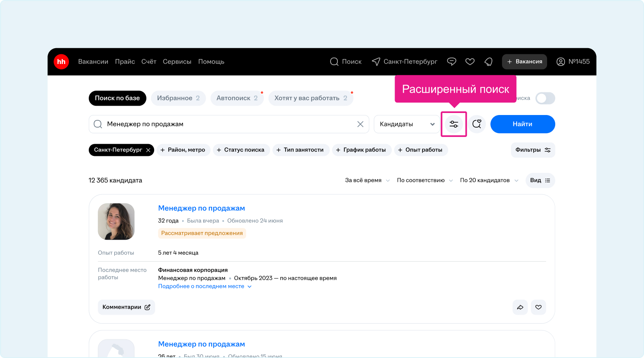Toggle the switch beside the search tabs
The height and width of the screenshot is (358, 644).
click(x=545, y=98)
